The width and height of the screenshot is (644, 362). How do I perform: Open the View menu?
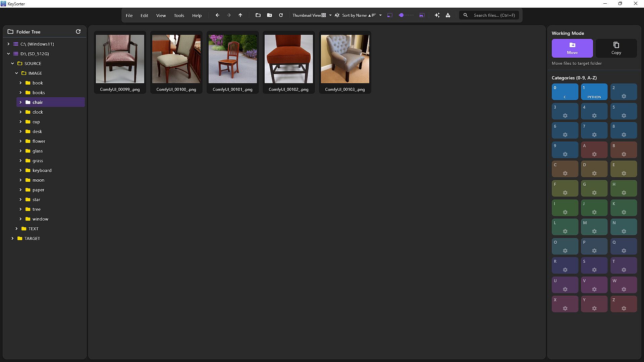pos(161,15)
